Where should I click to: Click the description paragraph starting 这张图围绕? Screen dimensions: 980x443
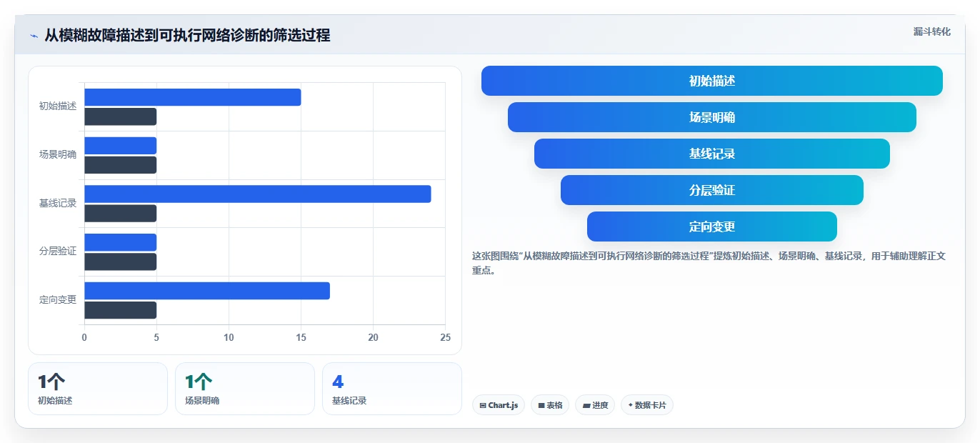(709, 263)
